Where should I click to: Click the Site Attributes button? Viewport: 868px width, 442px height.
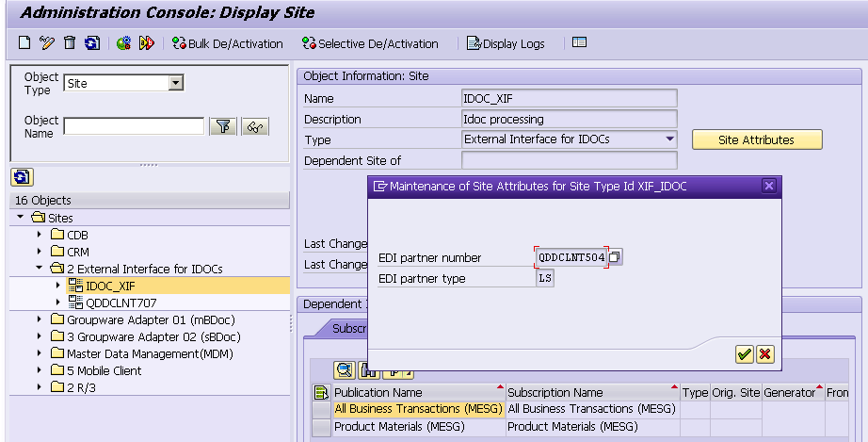pyautogui.click(x=757, y=139)
